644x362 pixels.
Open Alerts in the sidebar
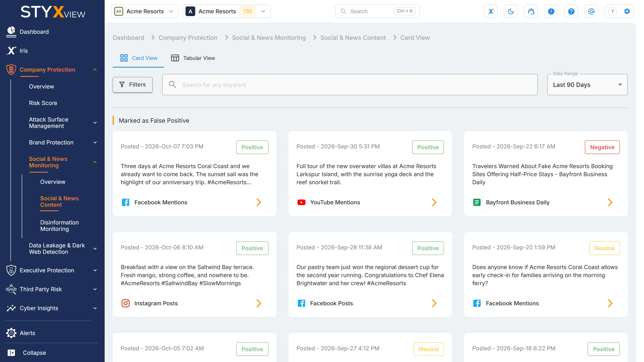coord(28,333)
